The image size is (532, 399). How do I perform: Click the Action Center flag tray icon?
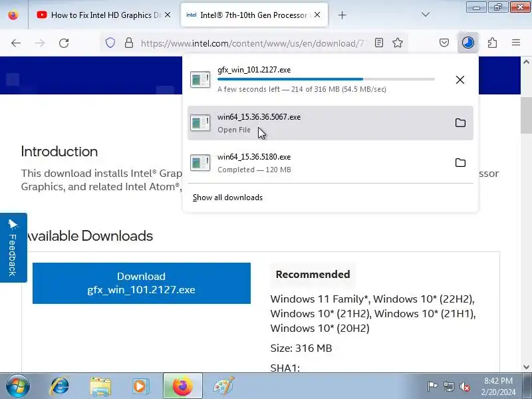click(x=432, y=386)
